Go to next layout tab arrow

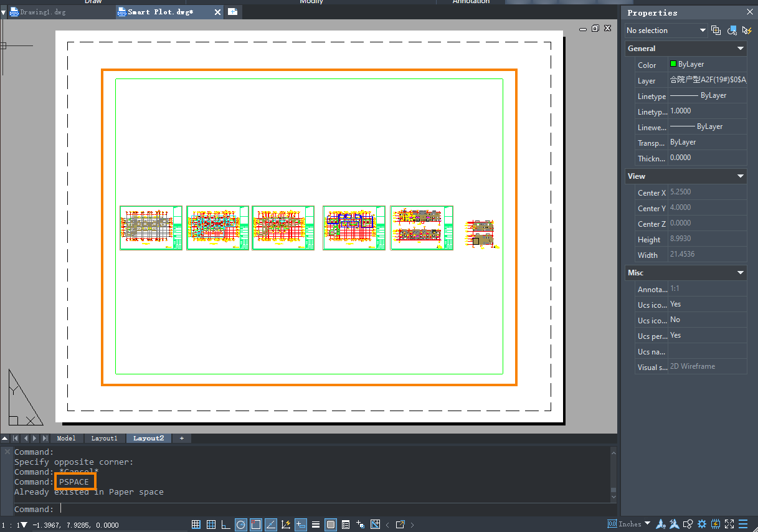pos(35,439)
